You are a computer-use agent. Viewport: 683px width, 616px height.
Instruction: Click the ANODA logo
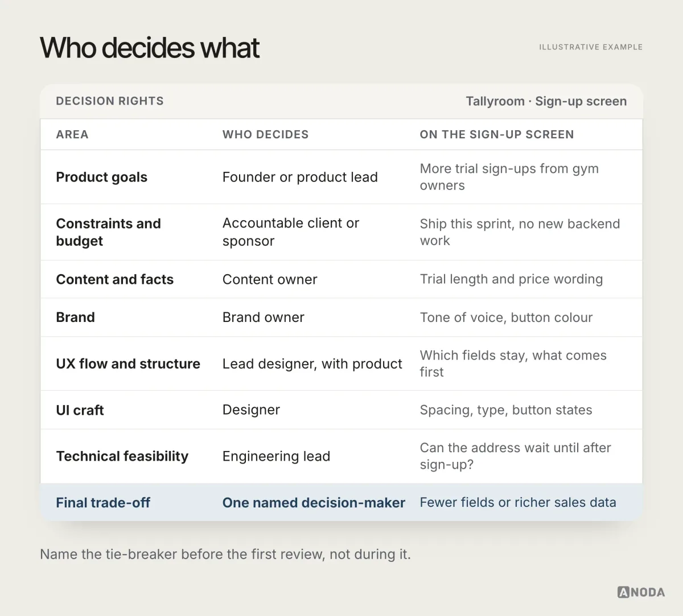(x=641, y=592)
